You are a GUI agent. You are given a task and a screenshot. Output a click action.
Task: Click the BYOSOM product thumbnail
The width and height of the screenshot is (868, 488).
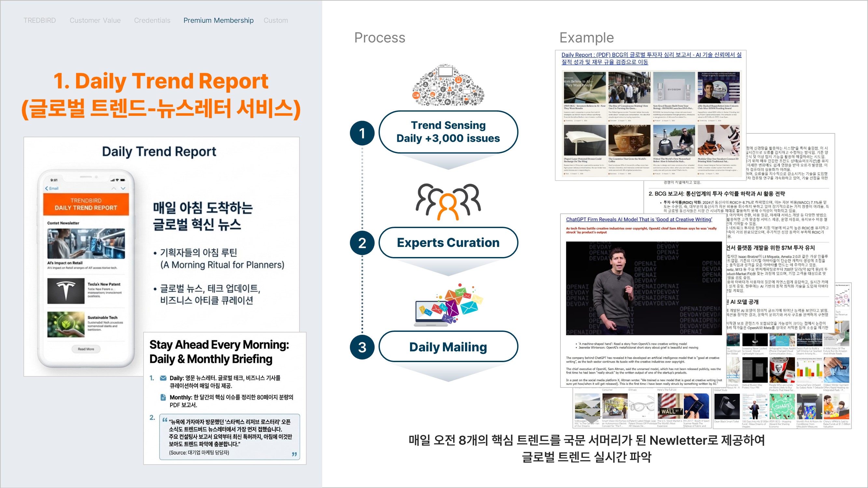(x=674, y=87)
